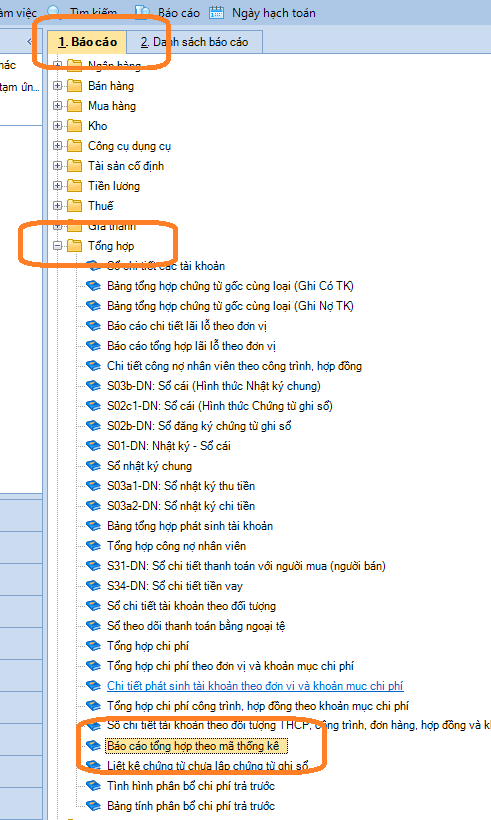Expand the Kho folder node
491x820 pixels.
point(58,126)
